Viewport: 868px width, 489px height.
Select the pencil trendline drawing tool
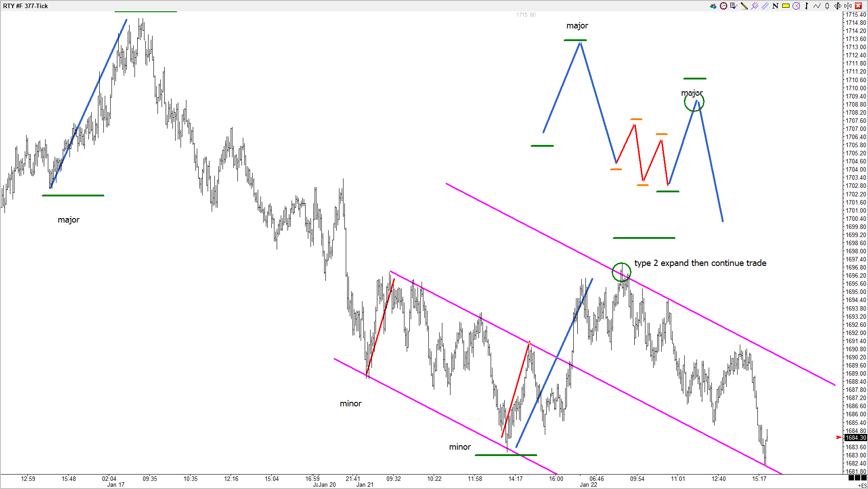[744, 6]
